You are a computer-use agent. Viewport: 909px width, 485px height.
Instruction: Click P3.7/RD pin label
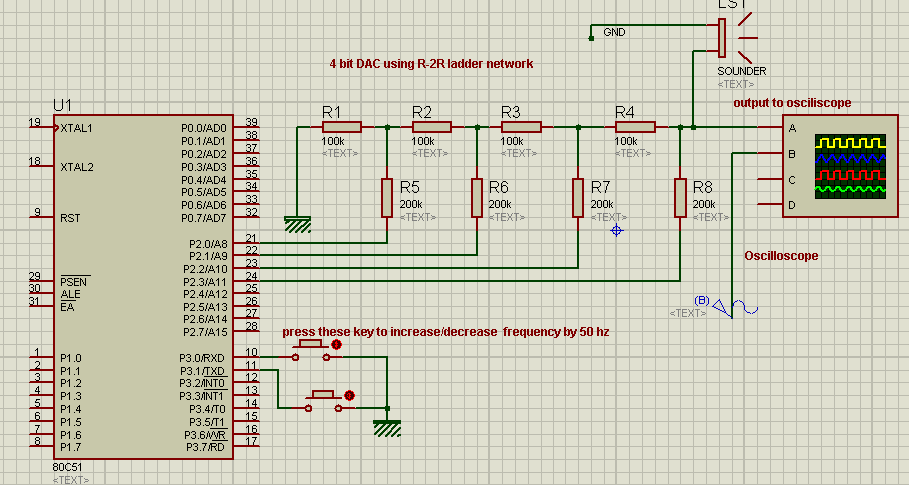[x=205, y=447]
